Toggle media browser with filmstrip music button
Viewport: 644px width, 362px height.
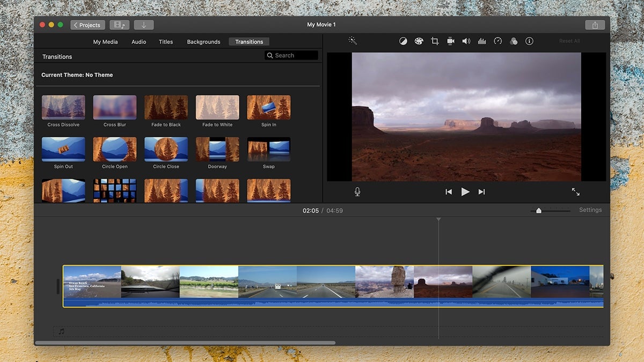coord(119,25)
